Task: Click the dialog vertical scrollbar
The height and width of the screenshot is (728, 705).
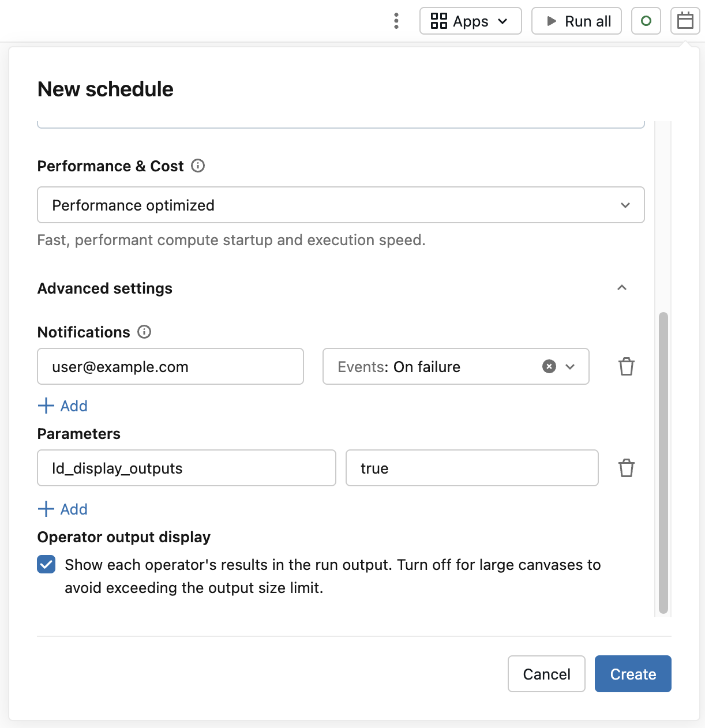Action: (x=663, y=463)
